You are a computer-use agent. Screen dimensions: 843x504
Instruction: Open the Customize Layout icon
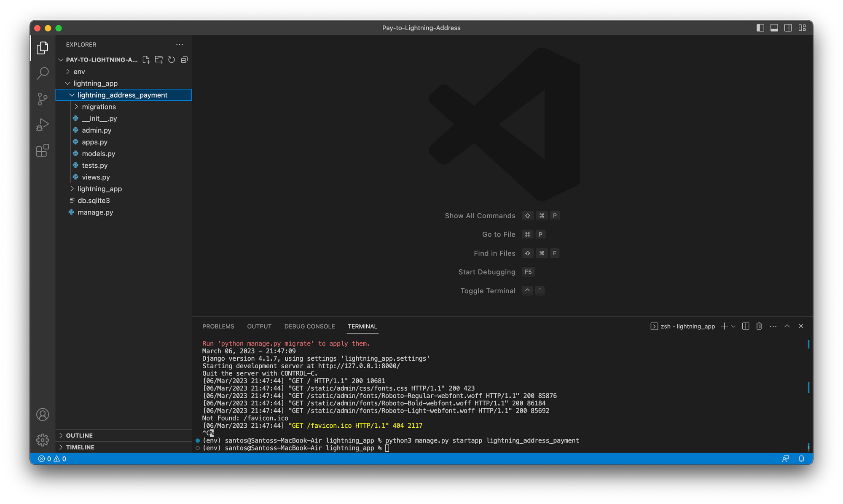[x=802, y=28]
